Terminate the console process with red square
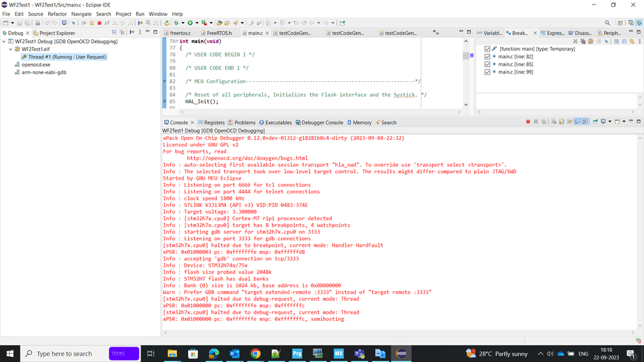Image resolution: width=644 pixels, height=362 pixels. (528, 122)
